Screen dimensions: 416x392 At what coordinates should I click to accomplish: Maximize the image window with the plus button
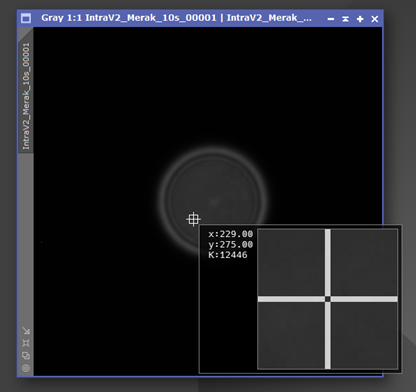(360, 19)
